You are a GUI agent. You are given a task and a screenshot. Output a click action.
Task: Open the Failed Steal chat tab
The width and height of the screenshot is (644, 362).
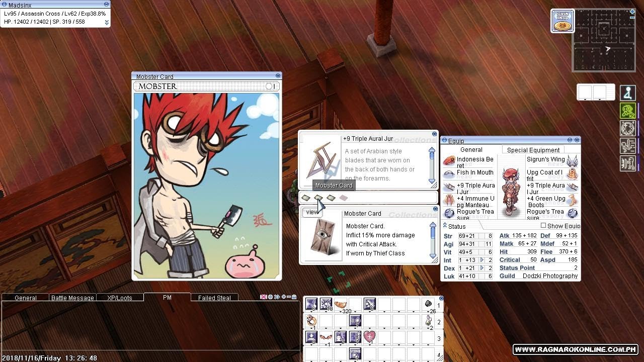[214, 298]
